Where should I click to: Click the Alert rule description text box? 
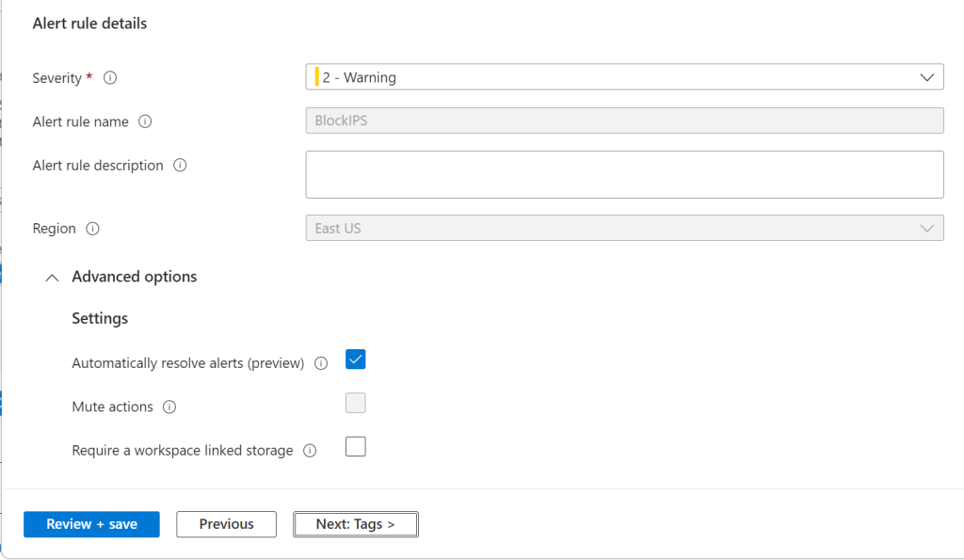point(624,175)
